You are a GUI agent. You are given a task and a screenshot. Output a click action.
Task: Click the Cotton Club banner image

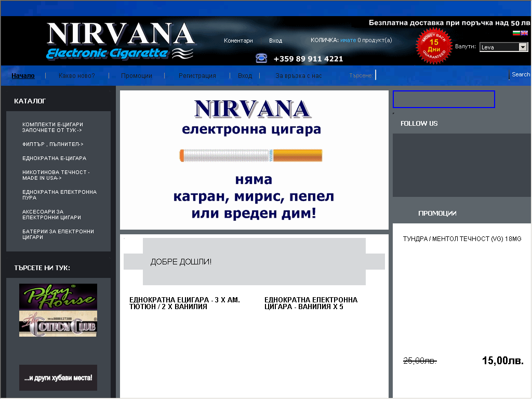point(58,324)
